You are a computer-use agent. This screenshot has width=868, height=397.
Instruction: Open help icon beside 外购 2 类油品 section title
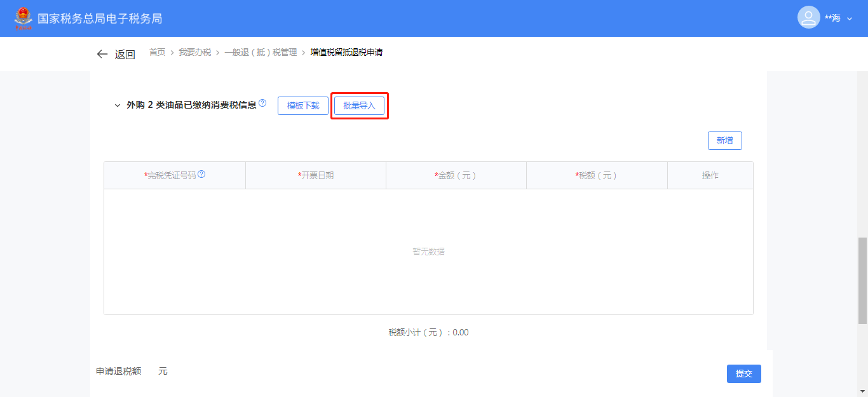[x=262, y=104]
